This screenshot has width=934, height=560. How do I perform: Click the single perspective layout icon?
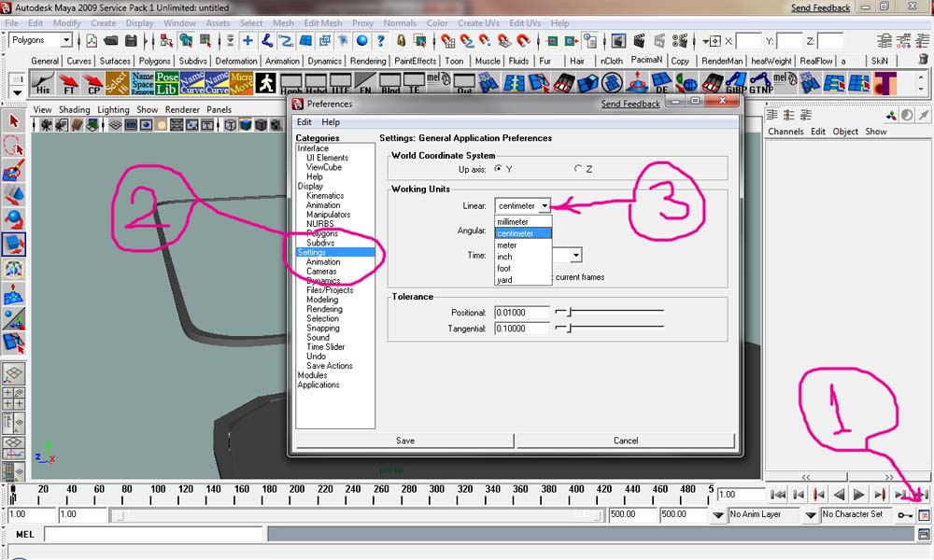[x=14, y=373]
